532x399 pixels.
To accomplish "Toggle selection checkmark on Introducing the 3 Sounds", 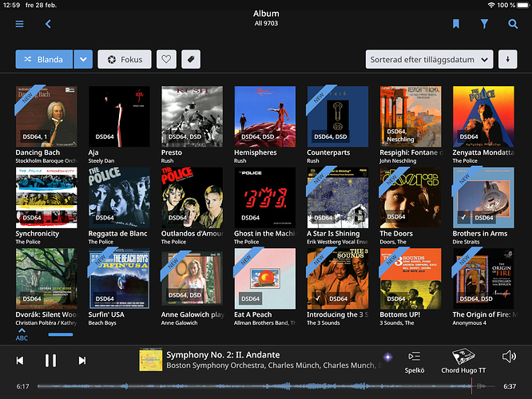I will point(318,298).
